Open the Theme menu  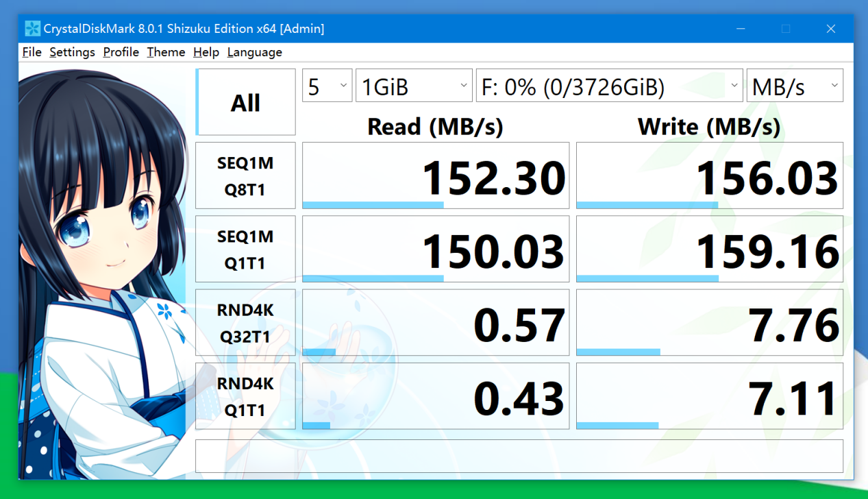(x=166, y=52)
